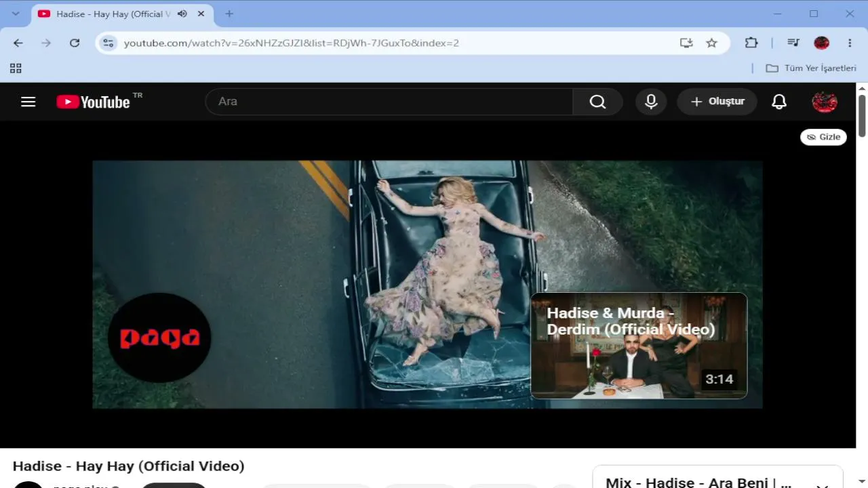This screenshot has width=868, height=488.
Task: Go forward to the next page
Action: [46, 43]
